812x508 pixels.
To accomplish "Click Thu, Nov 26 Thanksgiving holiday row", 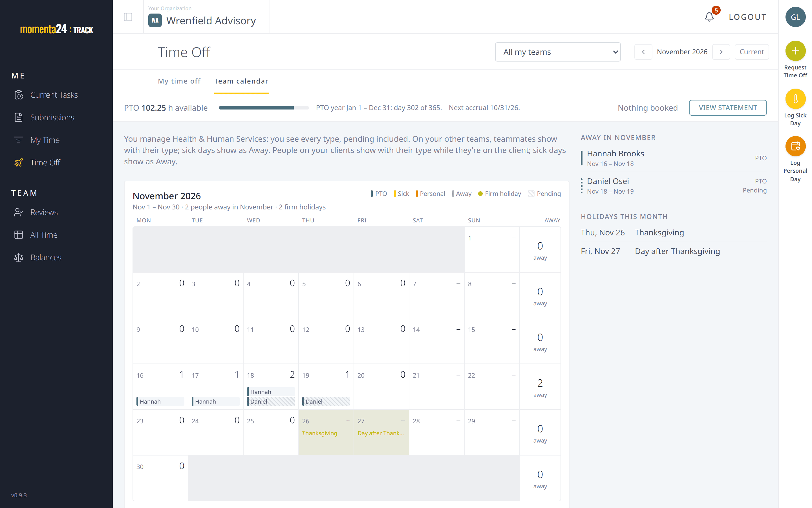I will [x=673, y=233].
